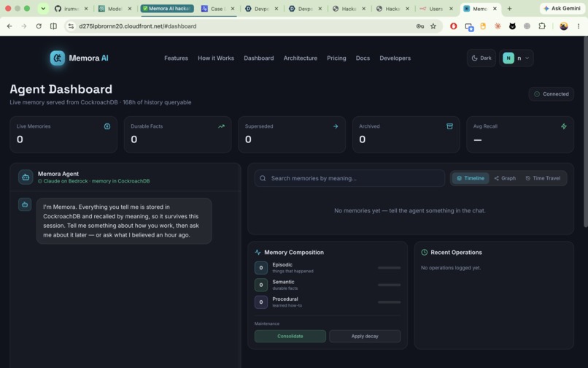
Task: Open the tab search dropdown arrow
Action: (43, 8)
